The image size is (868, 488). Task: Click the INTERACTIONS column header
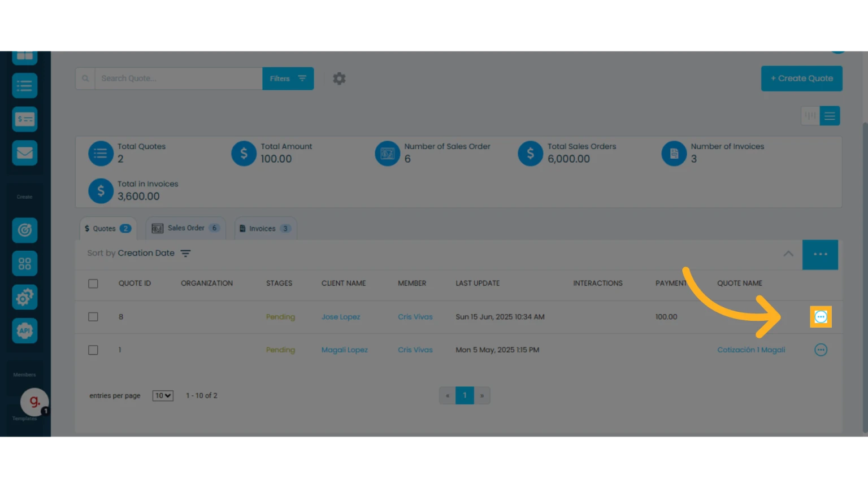pyautogui.click(x=598, y=284)
